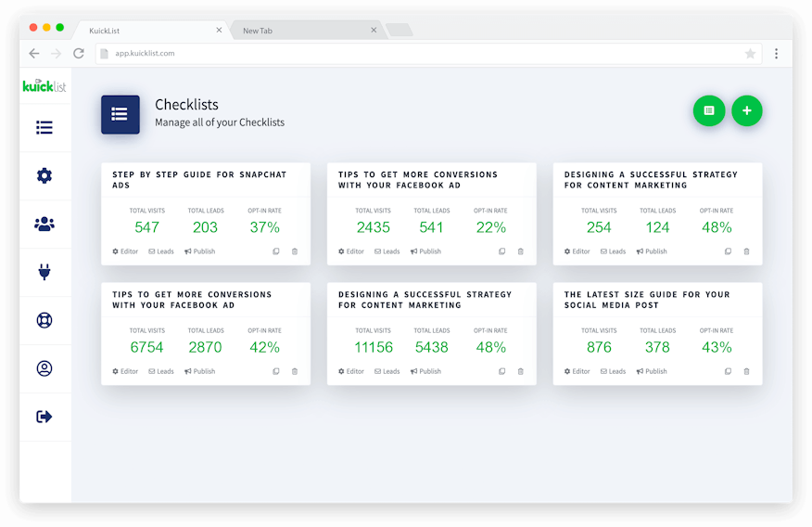View Leads for checklist with 2435 visits
Image resolution: width=812 pixels, height=527 pixels.
(387, 251)
